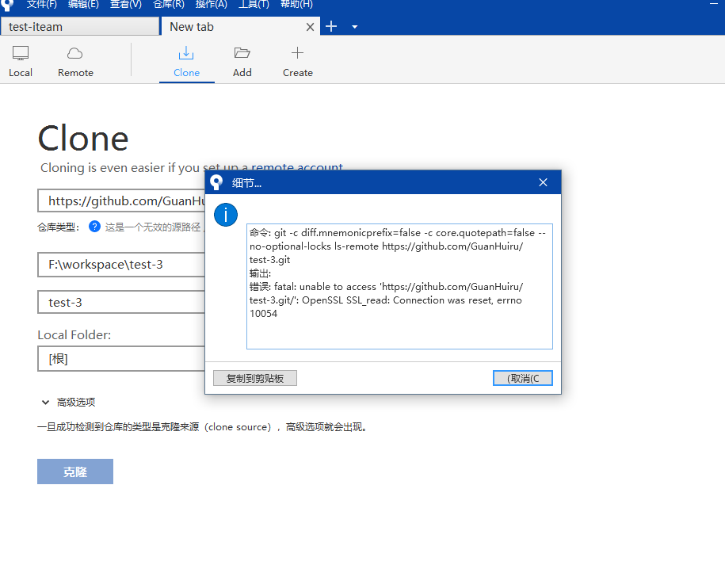Open the Local repositories view

click(21, 62)
